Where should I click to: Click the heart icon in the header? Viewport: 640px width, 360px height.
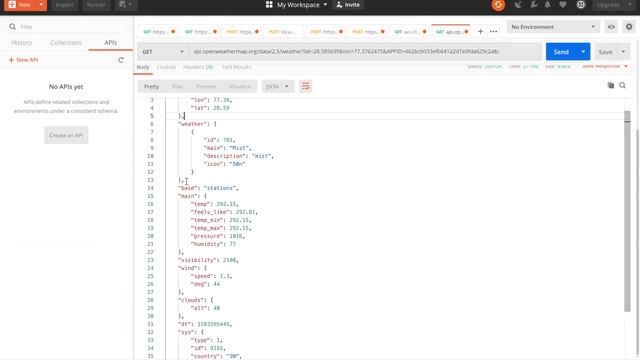pos(563,5)
